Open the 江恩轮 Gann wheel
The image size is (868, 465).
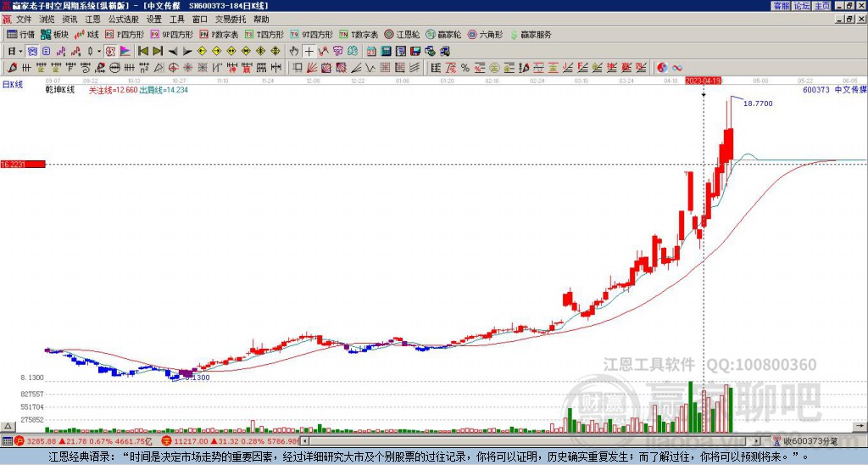(401, 34)
